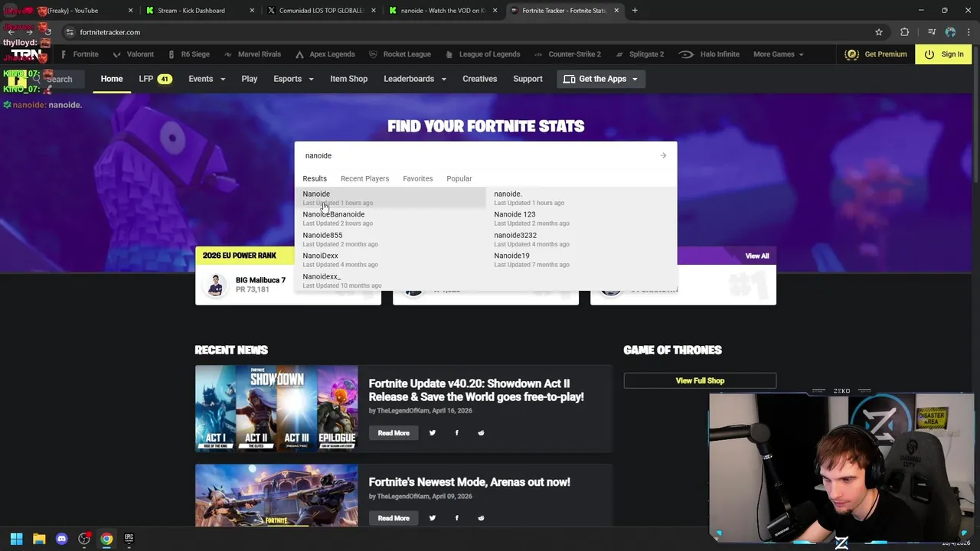Choose the NanoiDexx result

390,259
